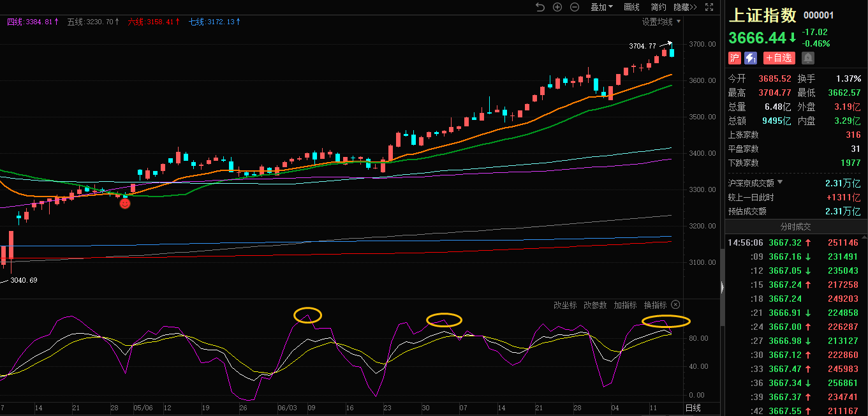Hide side panel via 隐藏>>
The width and height of the screenshot is (868, 416).
[x=685, y=7]
